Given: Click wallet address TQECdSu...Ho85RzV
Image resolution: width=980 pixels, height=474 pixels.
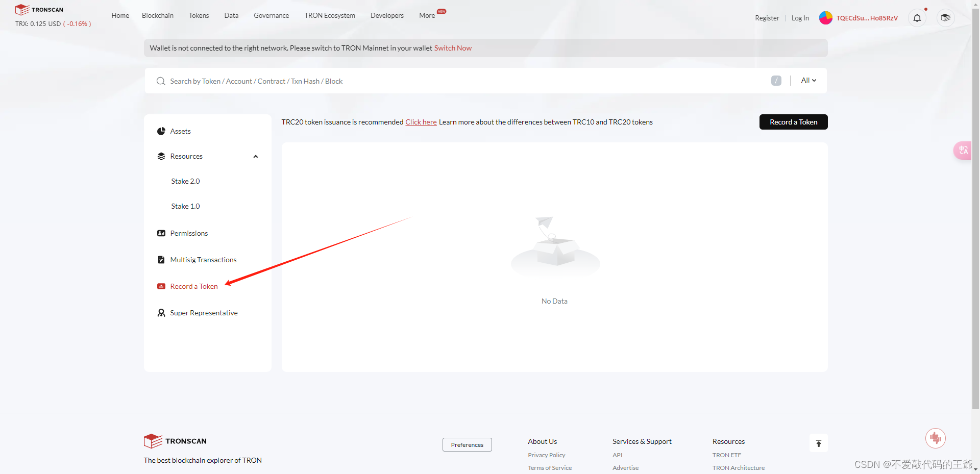Looking at the screenshot, I should 867,18.
